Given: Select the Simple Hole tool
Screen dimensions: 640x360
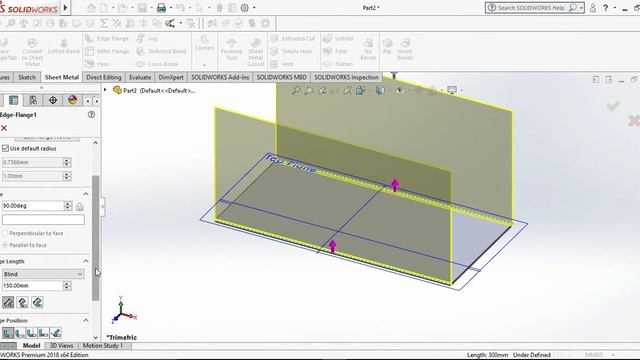Looking at the screenshot, I should click(x=291, y=51).
